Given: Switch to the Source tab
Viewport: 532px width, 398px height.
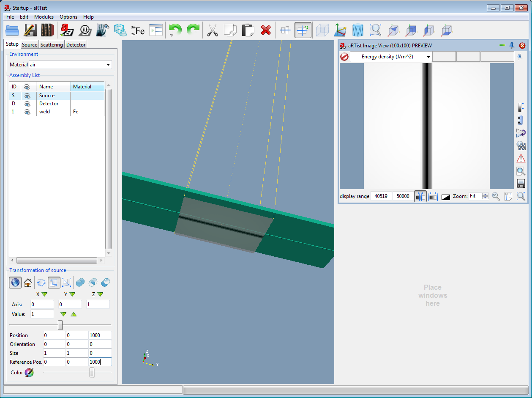Looking at the screenshot, I should pos(30,44).
